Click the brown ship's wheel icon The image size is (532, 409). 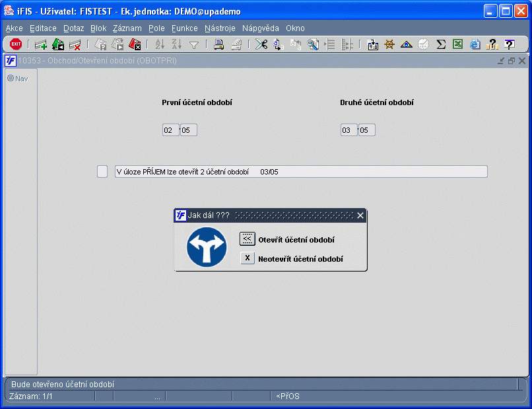pos(389,44)
